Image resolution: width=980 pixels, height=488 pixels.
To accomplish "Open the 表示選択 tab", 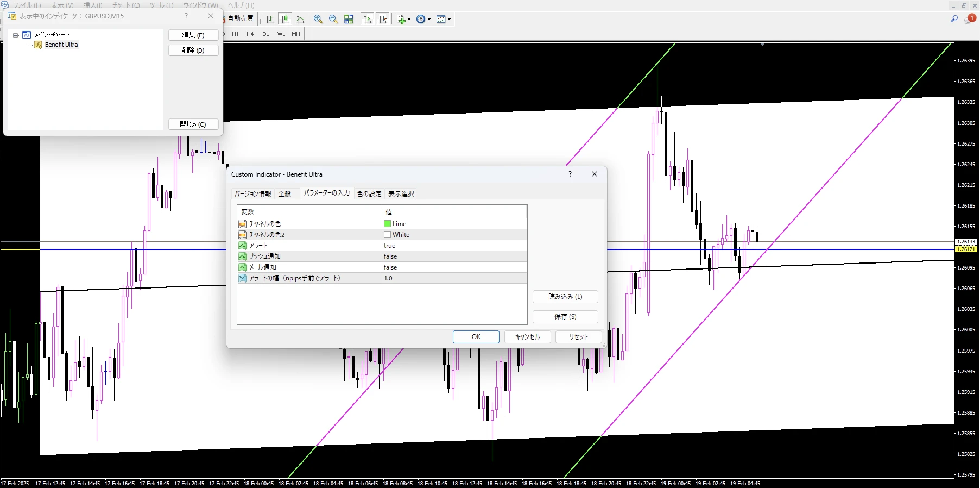I will pos(401,194).
